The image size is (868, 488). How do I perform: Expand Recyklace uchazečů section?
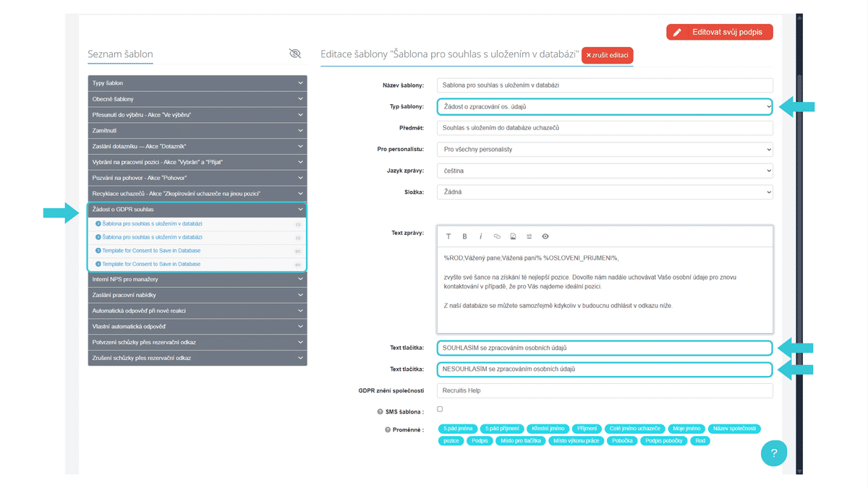[197, 193]
